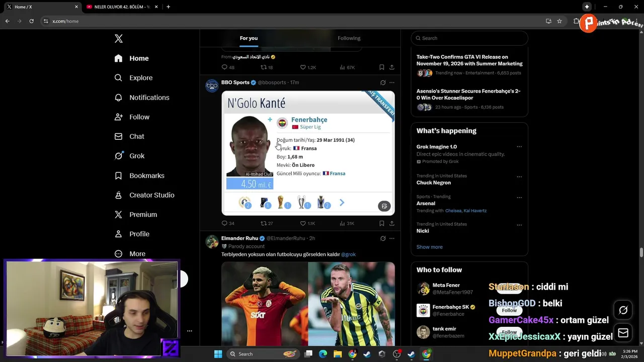Image resolution: width=644 pixels, height=362 pixels.
Task: Open File Explorer from the taskbar
Action: [338, 354]
